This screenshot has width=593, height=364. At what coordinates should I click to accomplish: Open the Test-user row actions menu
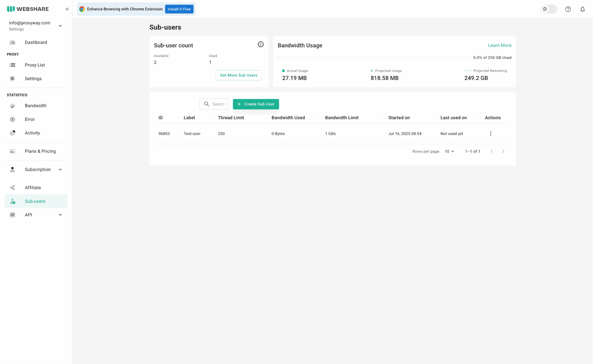point(490,134)
